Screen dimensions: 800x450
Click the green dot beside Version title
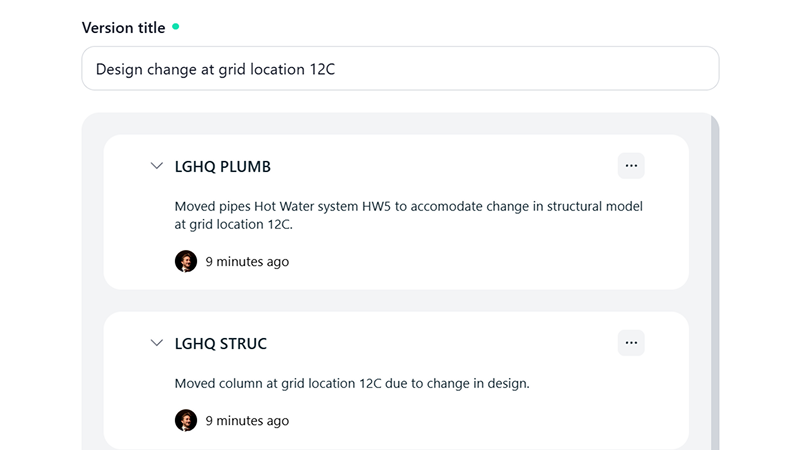(x=176, y=27)
